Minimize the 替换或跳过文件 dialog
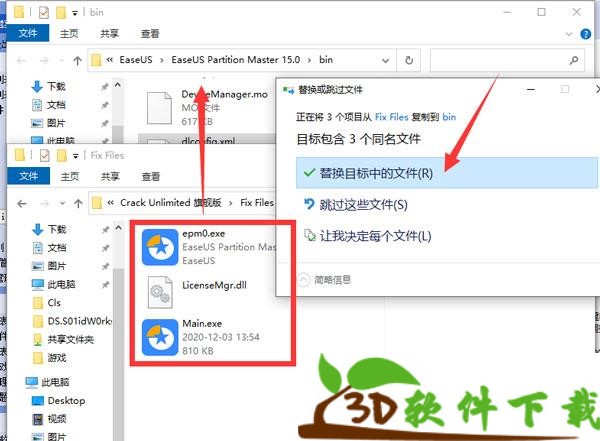Screen dimensions: 600x441 530,90
